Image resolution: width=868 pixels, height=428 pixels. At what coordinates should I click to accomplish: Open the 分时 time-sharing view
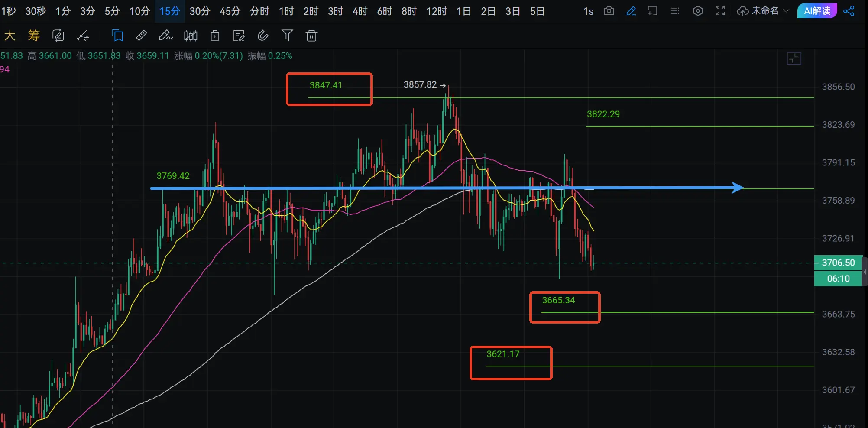click(x=259, y=11)
